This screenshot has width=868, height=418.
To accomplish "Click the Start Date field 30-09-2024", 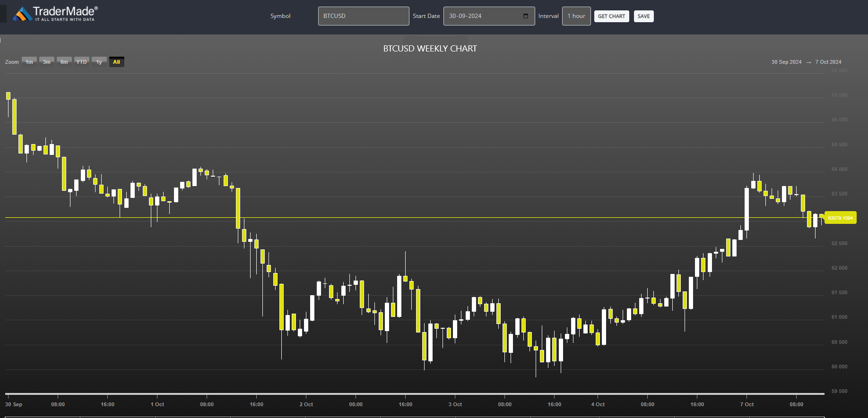I will click(489, 16).
